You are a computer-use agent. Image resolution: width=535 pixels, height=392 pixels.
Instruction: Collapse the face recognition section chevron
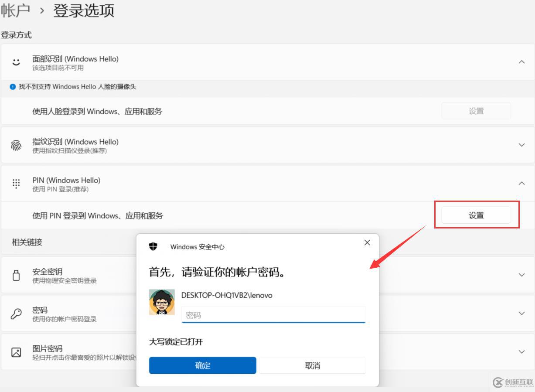point(521,62)
